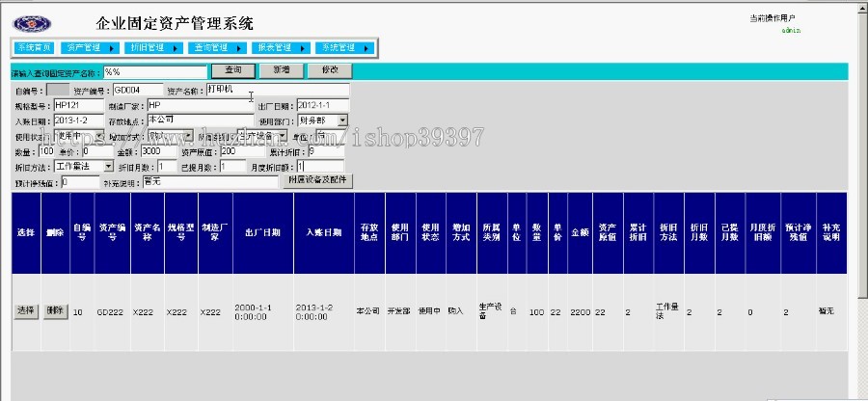868x401 pixels.
Task: Click the 累计折旧 input field
Action: pyautogui.click(x=326, y=151)
